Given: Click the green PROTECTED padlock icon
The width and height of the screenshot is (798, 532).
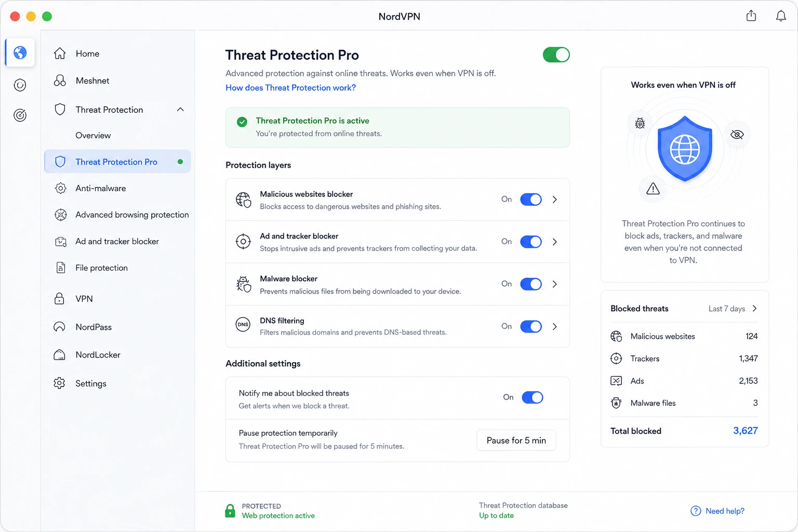Looking at the screenshot, I should click(230, 511).
